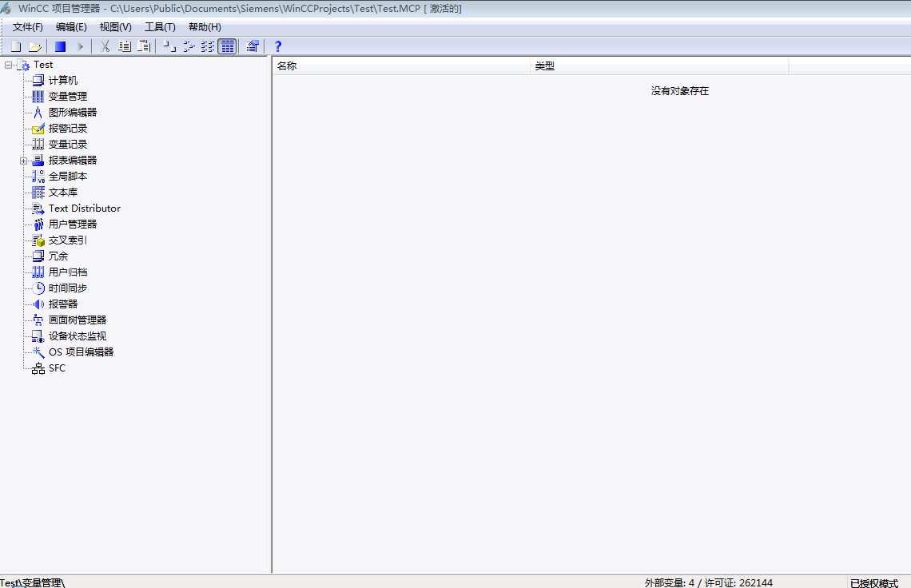
Task: Click the SFC hierarchy icon
Action: [x=38, y=368]
